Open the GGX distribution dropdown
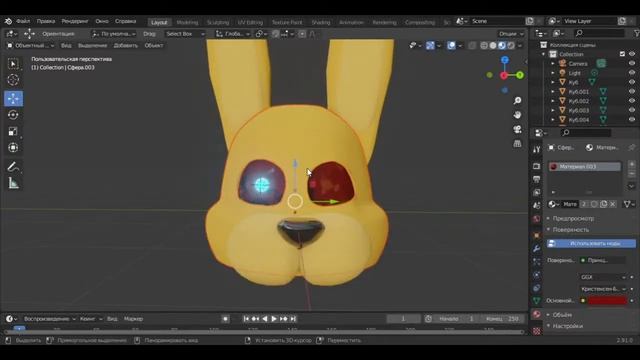The image size is (640, 360). click(603, 277)
